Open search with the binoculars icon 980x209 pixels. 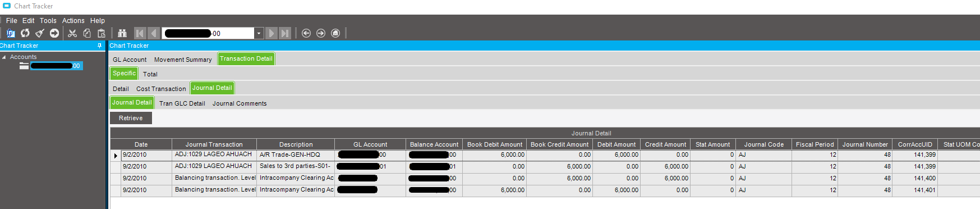click(x=122, y=33)
